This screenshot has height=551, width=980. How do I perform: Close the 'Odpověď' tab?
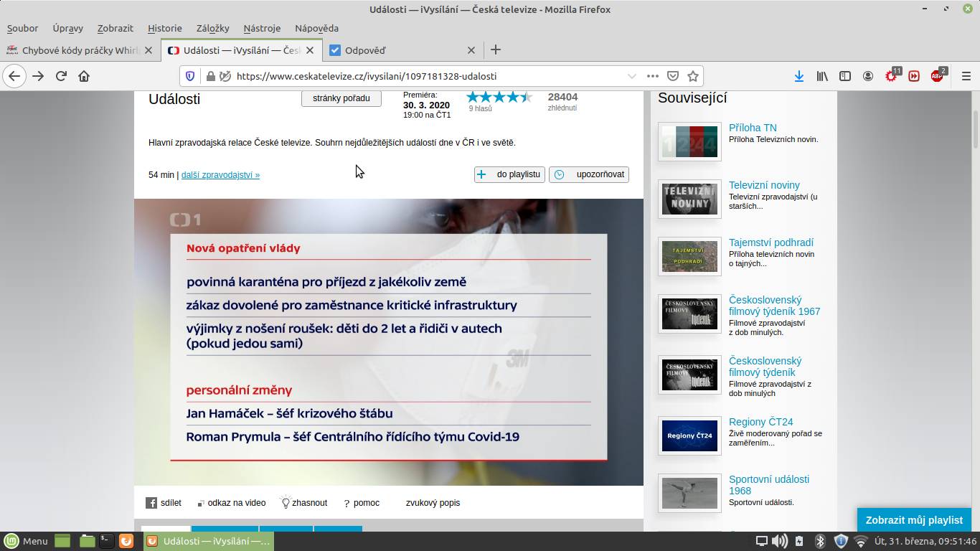click(471, 50)
